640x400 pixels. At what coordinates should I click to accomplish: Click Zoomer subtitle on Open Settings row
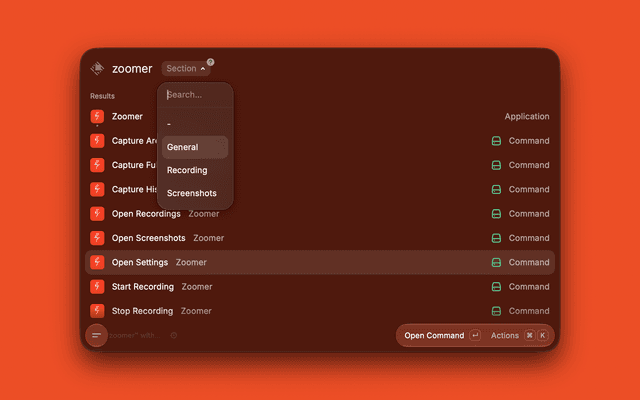(191, 262)
